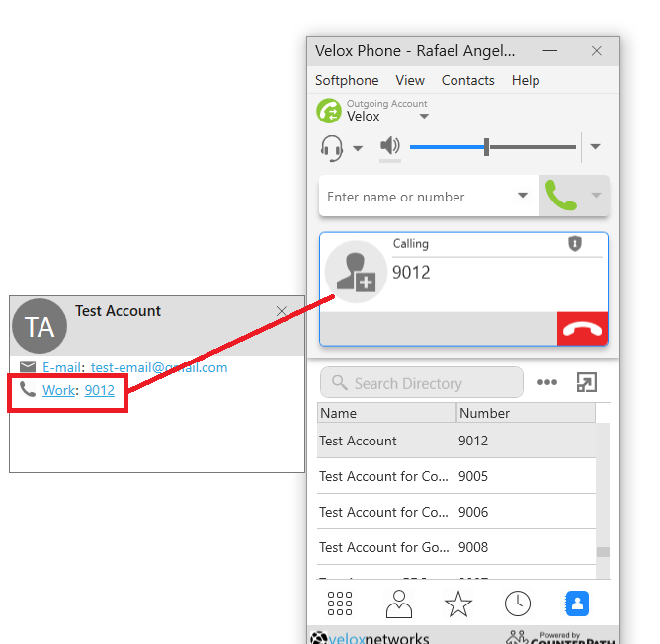Open the View menu
The height and width of the screenshot is (644, 660).
[410, 80]
